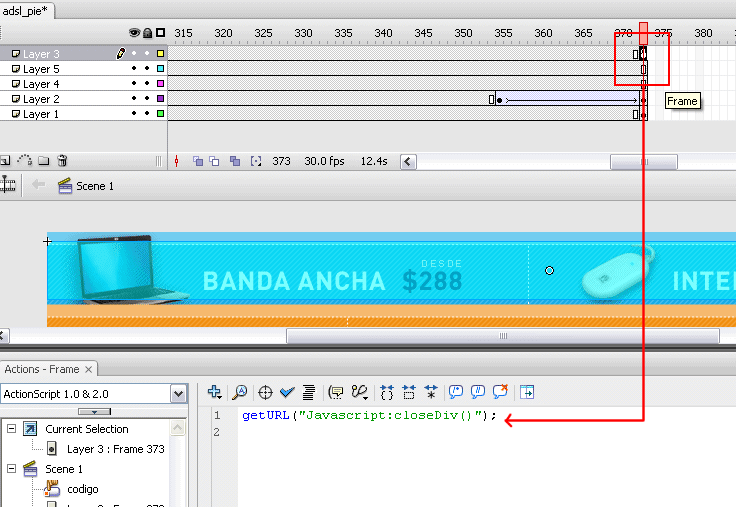Viewport: 736px width, 507px height.
Task: Open ActionScript version dropdown
Action: point(178,394)
